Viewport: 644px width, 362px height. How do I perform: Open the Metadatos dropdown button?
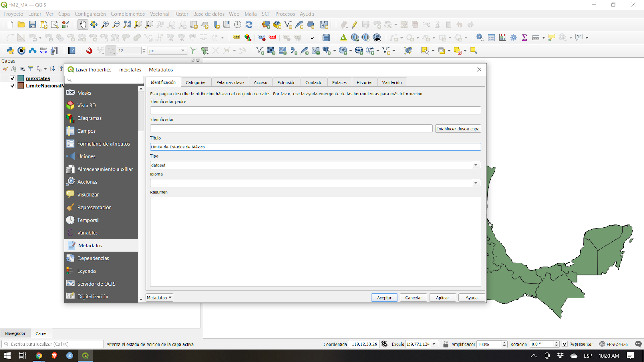pyautogui.click(x=159, y=298)
